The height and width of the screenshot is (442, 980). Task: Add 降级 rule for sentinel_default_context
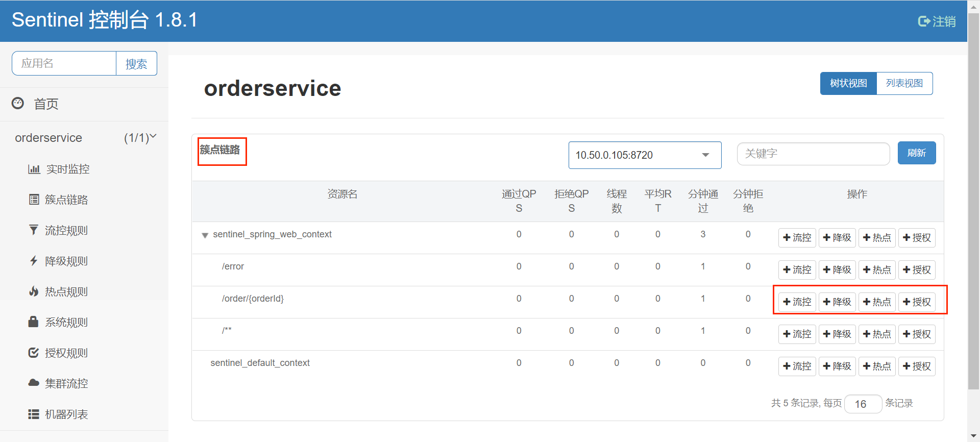[x=837, y=366]
